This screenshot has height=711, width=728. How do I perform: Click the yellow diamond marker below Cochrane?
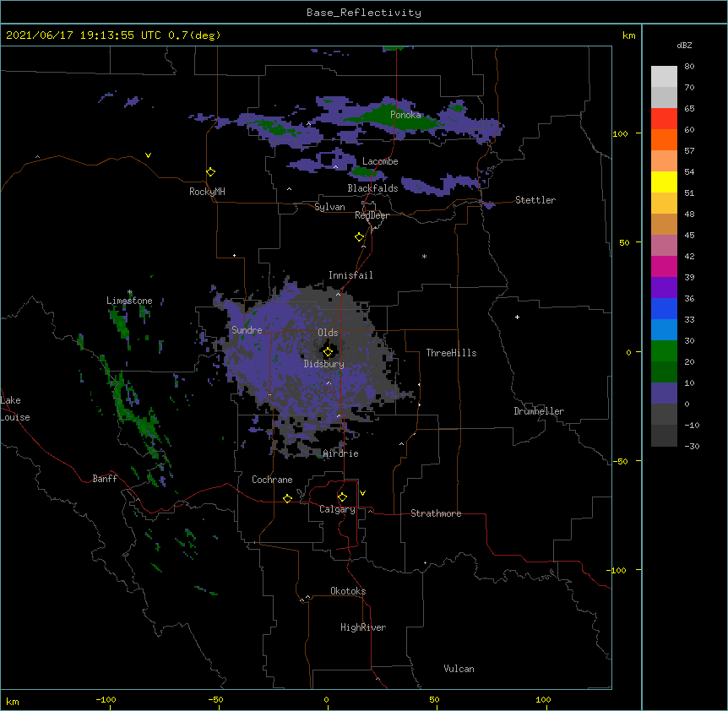pyautogui.click(x=287, y=498)
